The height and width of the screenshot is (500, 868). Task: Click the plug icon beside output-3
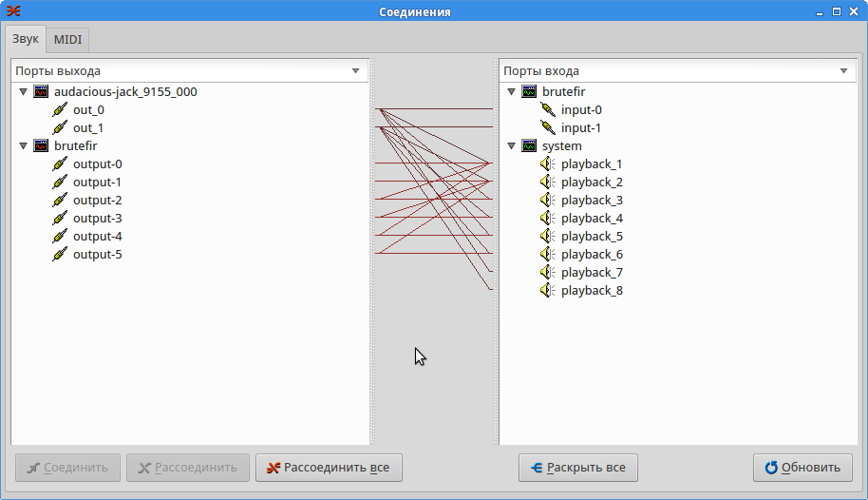(60, 219)
